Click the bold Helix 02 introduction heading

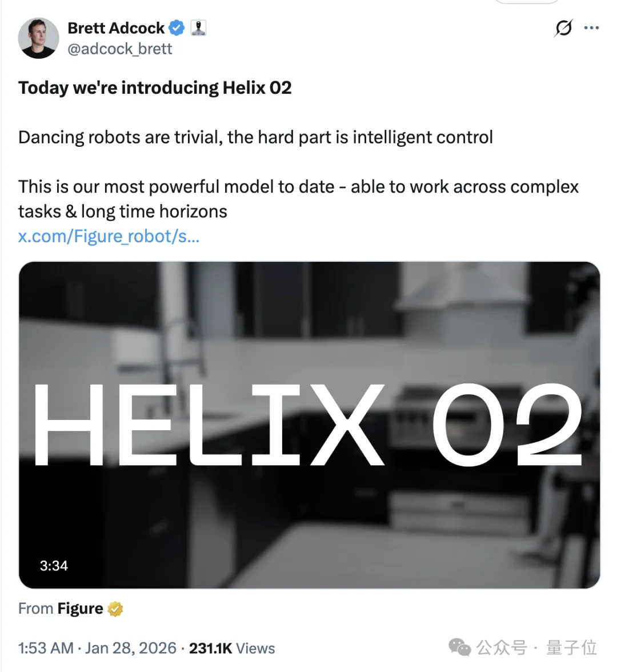(155, 88)
